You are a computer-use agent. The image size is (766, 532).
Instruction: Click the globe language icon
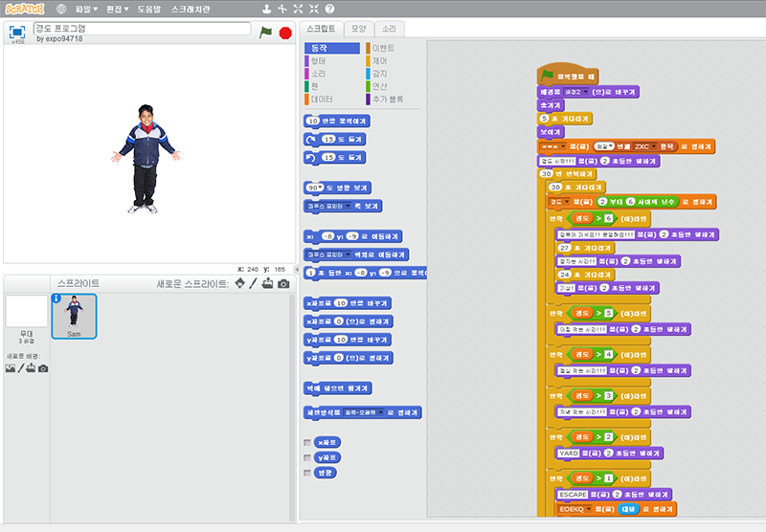click(x=62, y=9)
